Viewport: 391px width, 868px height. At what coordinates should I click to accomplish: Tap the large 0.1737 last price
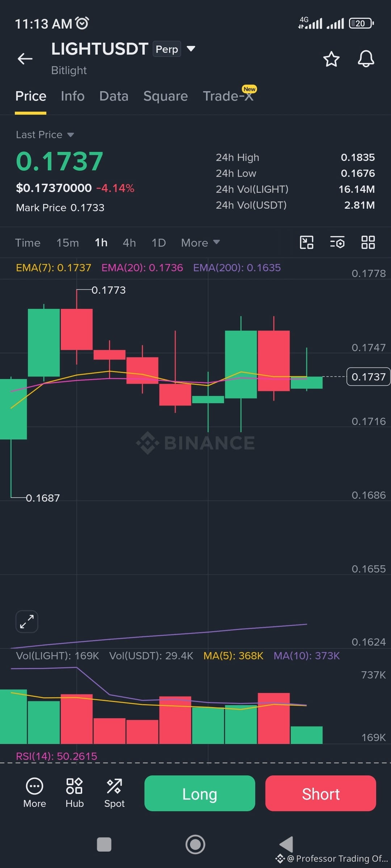[x=60, y=161]
